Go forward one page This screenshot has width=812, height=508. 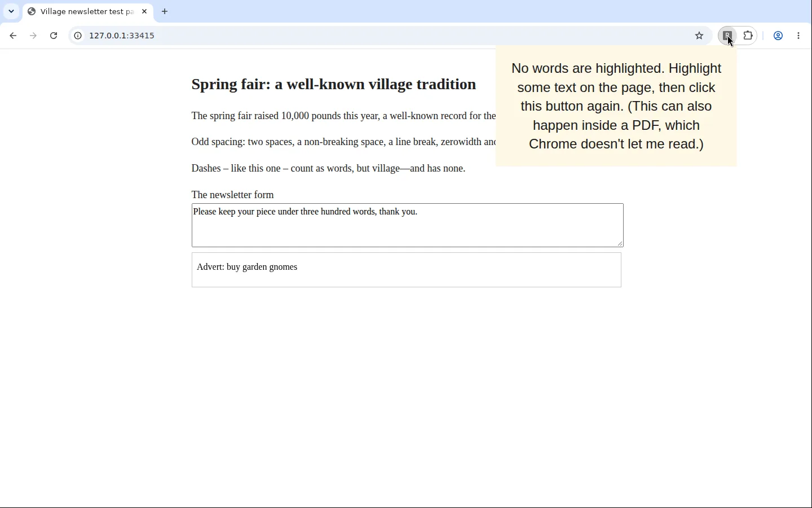click(33, 36)
